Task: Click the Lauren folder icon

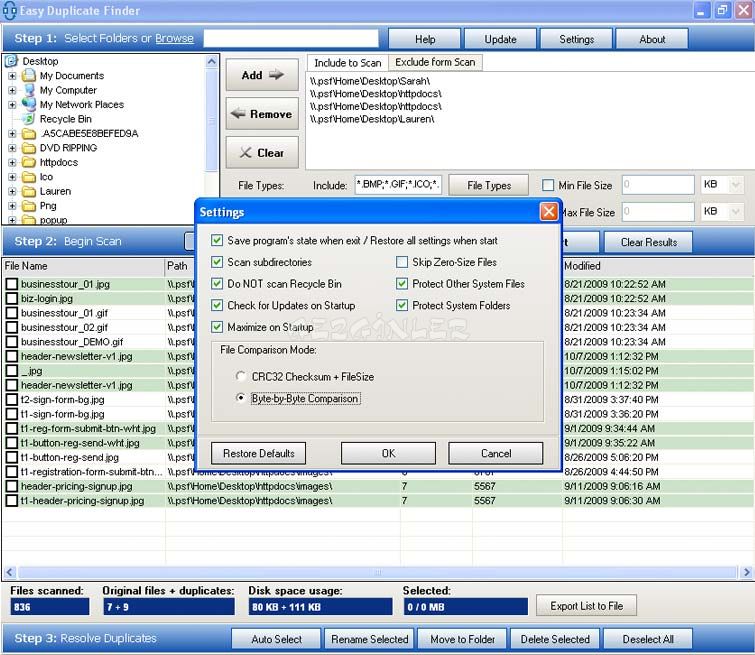Action: click(29, 191)
